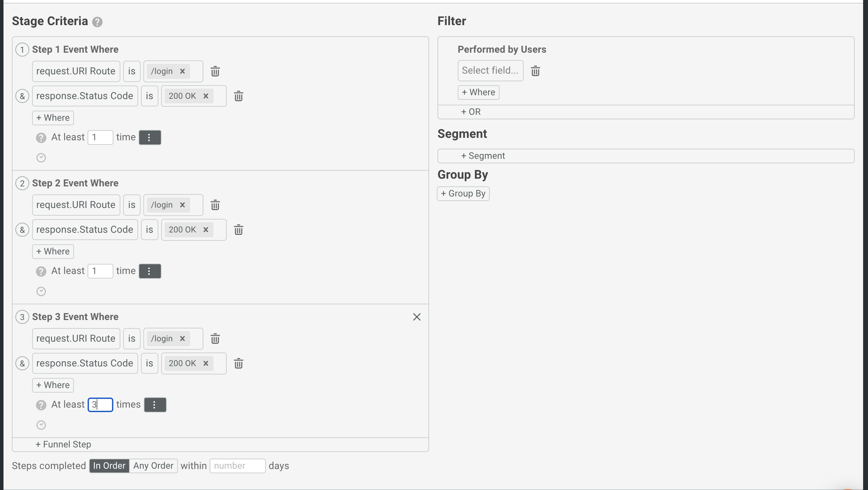
Task: Select In Order steps completion
Action: click(109, 466)
